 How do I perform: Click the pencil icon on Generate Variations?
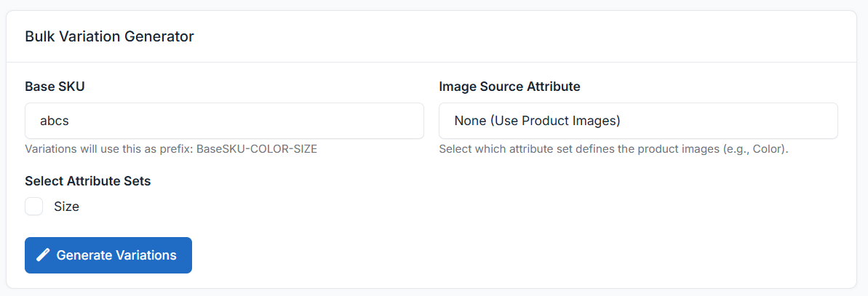point(44,255)
